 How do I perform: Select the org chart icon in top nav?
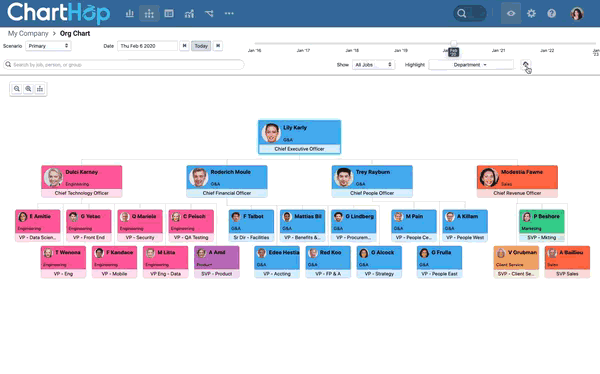149,14
